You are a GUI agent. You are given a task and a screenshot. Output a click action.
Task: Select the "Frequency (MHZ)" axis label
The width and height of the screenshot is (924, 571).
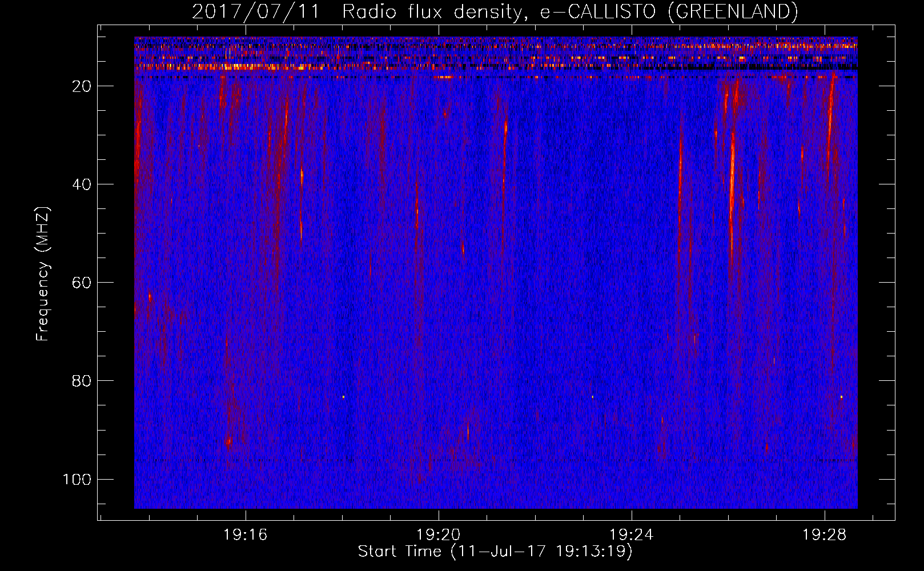(x=43, y=274)
